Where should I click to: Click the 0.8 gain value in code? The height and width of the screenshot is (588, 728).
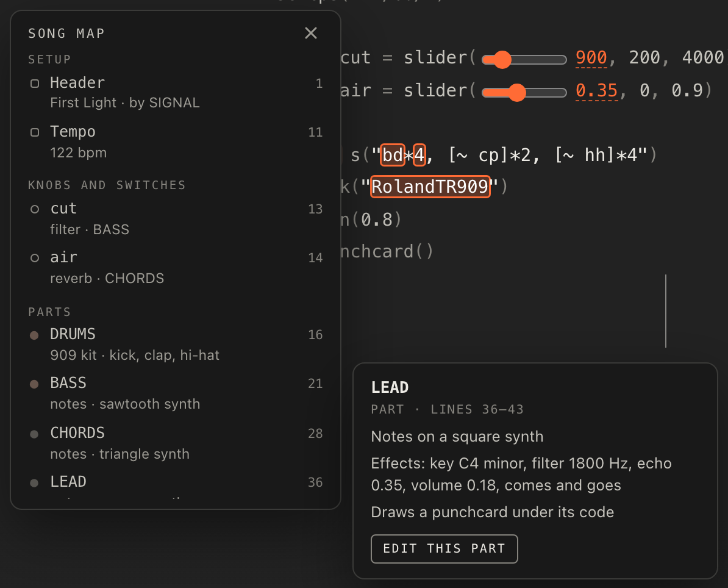point(376,219)
